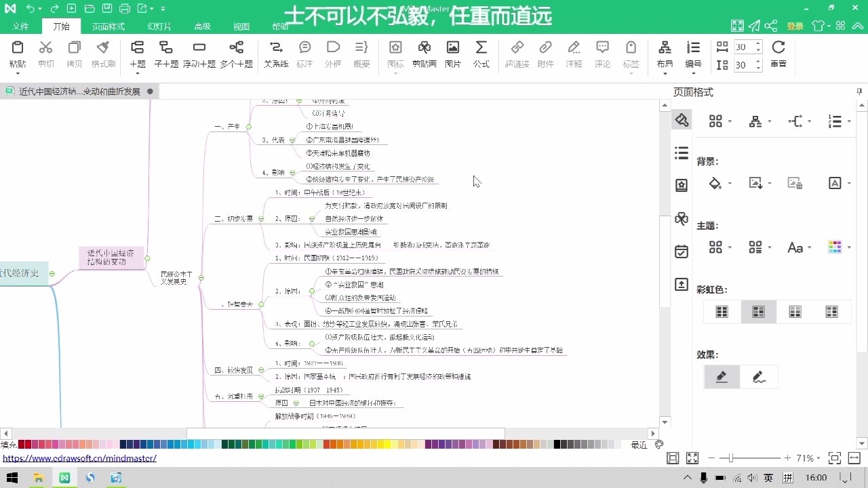The image size is (868, 488).
Task: Open the Clipart (剪贴画) clover icon
Action: [424, 47]
